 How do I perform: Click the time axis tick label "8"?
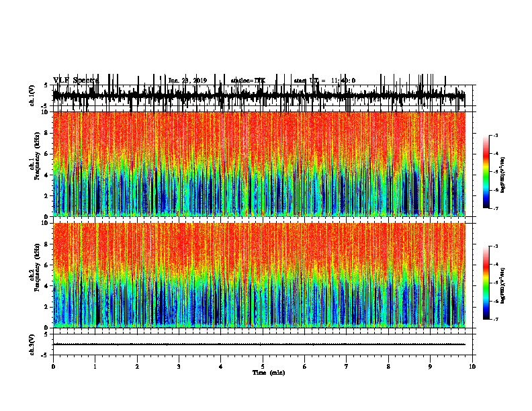pyautogui.click(x=388, y=367)
